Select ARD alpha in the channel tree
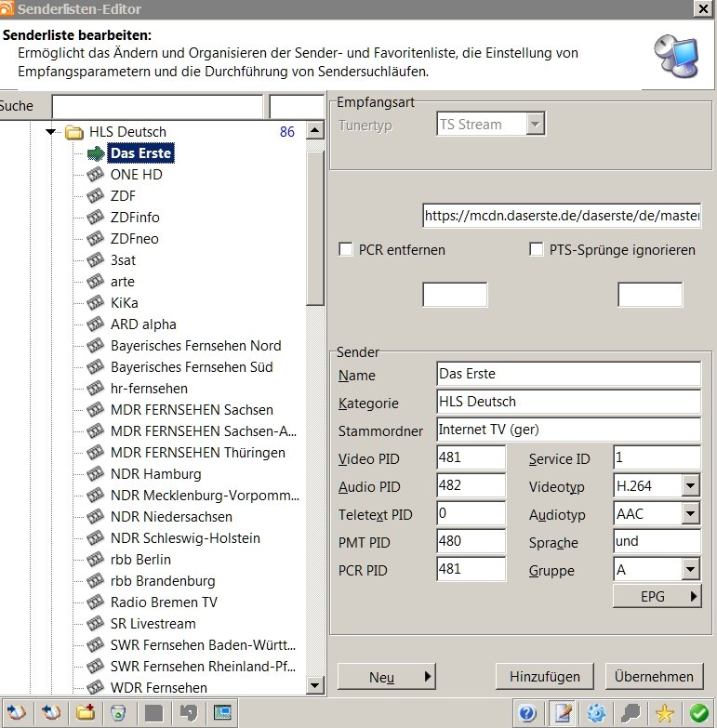The image size is (717, 728). pyautogui.click(x=143, y=324)
